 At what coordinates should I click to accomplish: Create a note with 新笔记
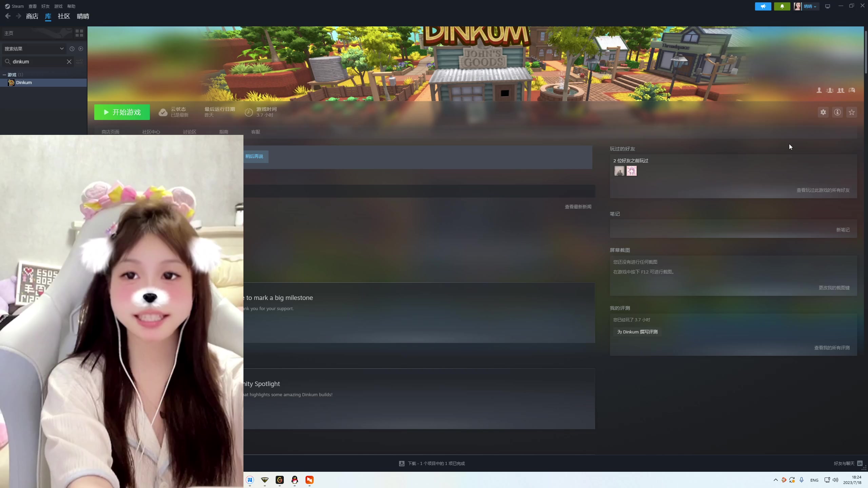tap(843, 230)
